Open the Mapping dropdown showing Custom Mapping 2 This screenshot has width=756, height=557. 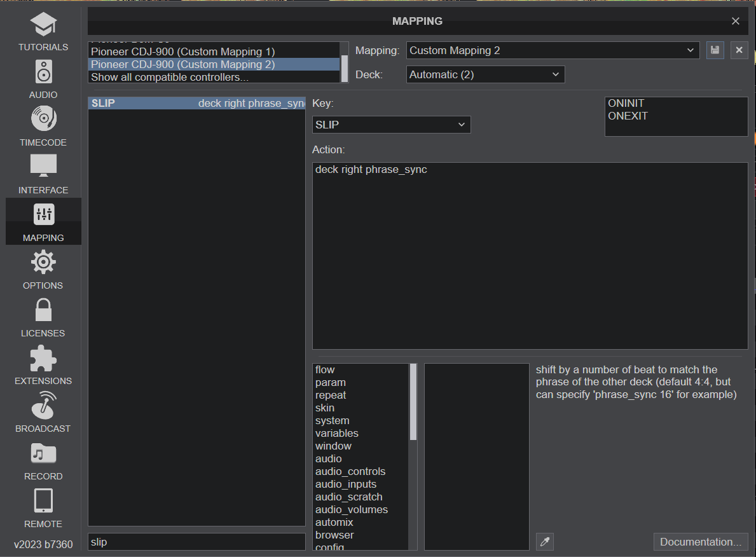553,50
